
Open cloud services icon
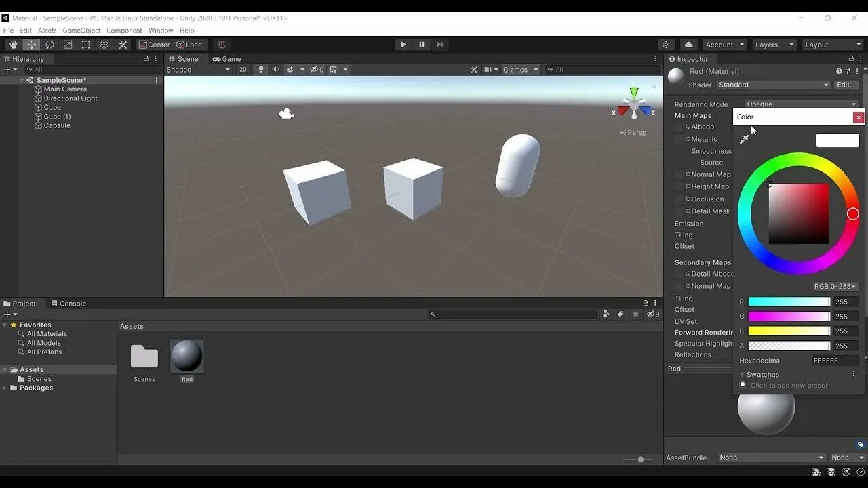point(689,45)
